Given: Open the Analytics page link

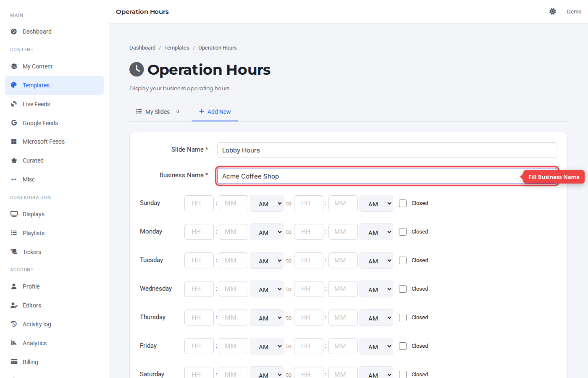Looking at the screenshot, I should click(54, 343).
